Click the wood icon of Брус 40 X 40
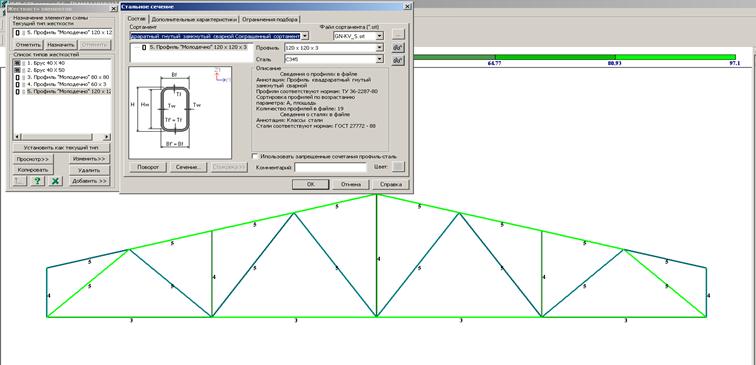The height and width of the screenshot is (365, 756). point(17,63)
